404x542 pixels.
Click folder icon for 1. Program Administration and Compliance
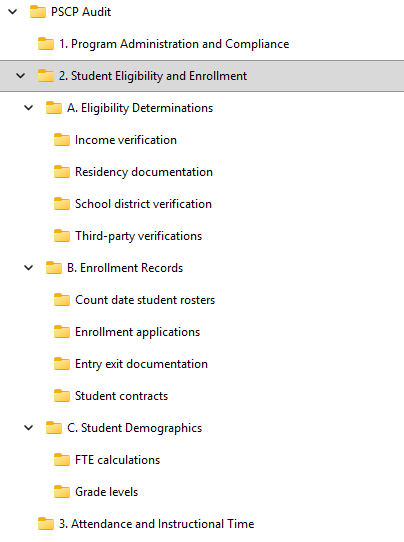coord(46,44)
